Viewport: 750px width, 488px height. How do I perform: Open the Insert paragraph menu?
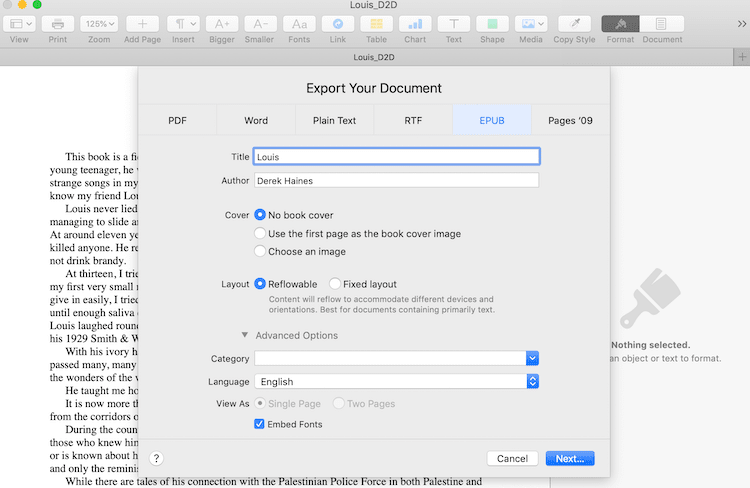[183, 24]
